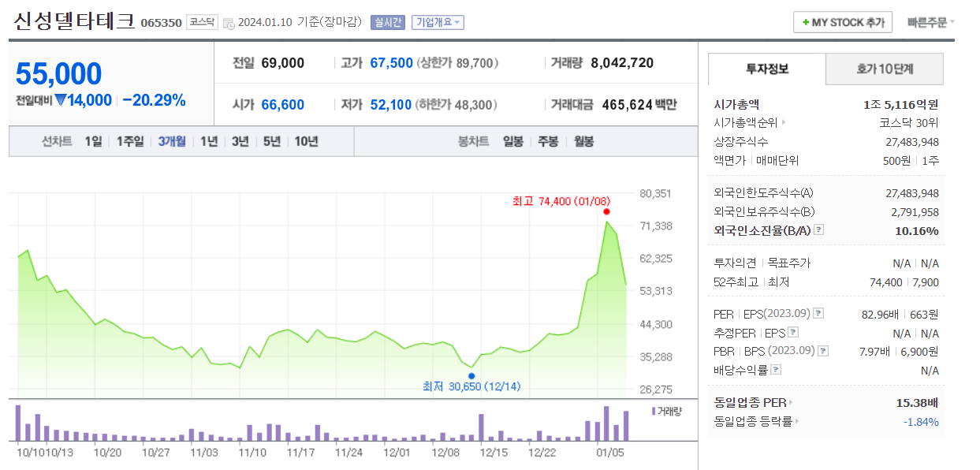The height and width of the screenshot is (470, 980).
Task: Click the 12/15 date label on chart axis
Action: pos(494,453)
